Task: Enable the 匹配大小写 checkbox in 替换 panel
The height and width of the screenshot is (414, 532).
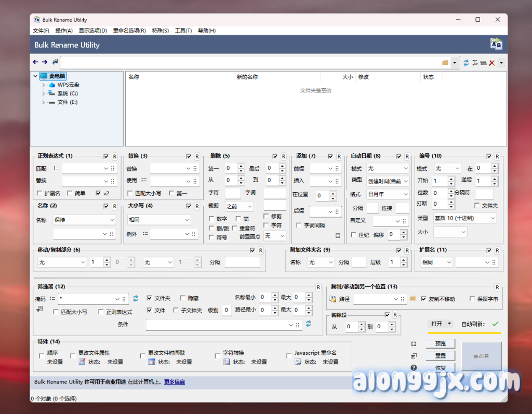Action: pyautogui.click(x=131, y=193)
